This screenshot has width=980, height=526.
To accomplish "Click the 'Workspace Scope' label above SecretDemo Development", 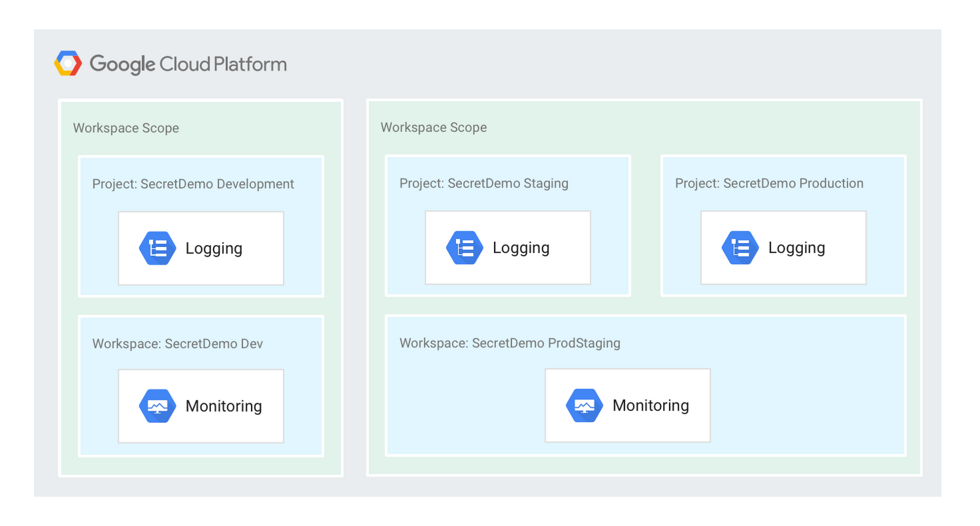I will point(126,128).
